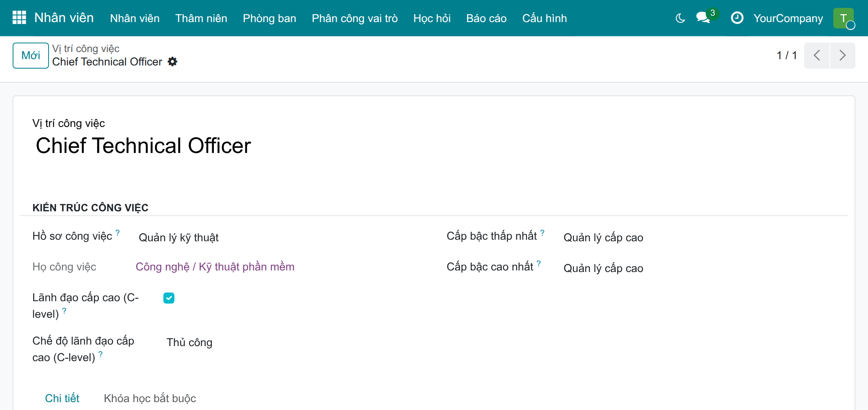Open the Cấu hình menu

[x=544, y=18]
